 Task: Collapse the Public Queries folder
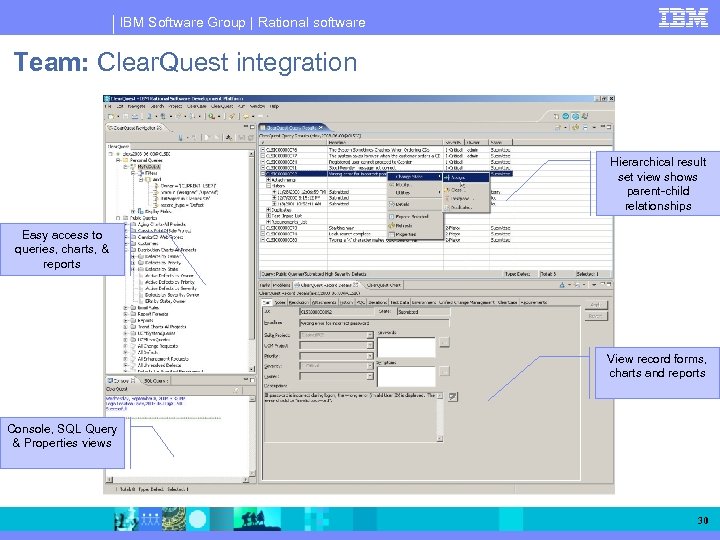click(118, 218)
